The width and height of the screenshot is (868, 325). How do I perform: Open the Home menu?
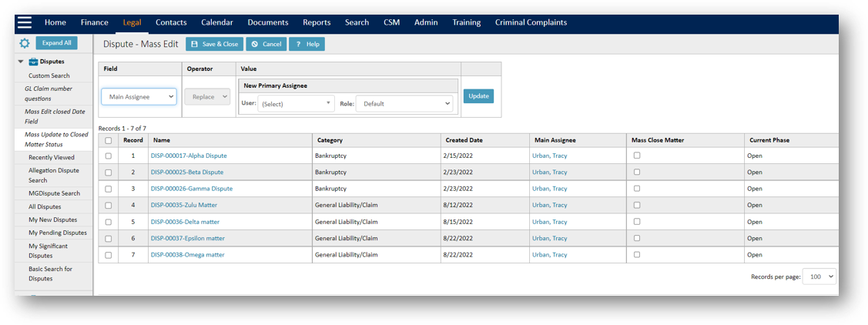click(x=55, y=22)
